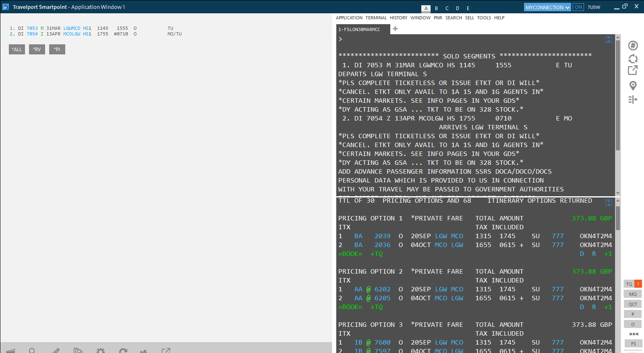Screen dimensions: 644x353
Task: Click the D link under Pricing Option 1
Action: (x=582, y=254)
